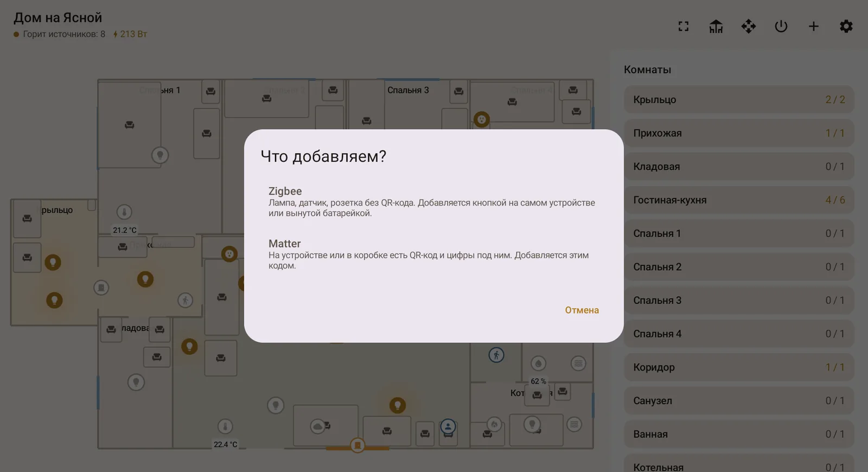Open the flame icon in Котельная
Screen dimensions: 868x472
(494, 424)
